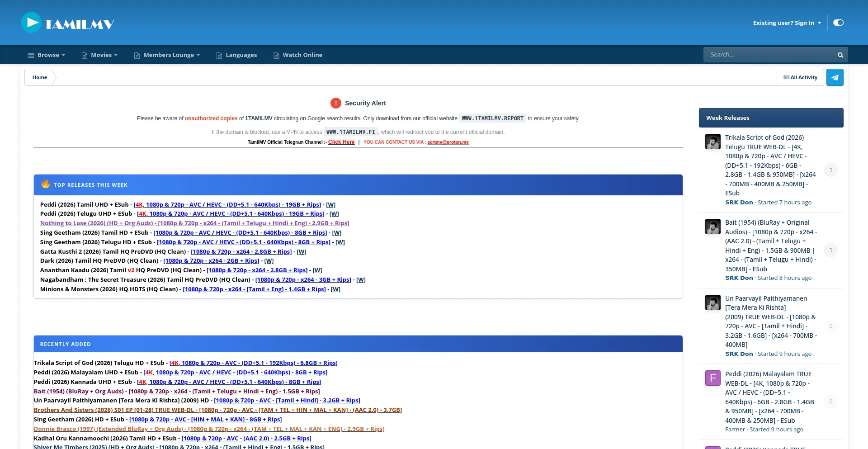Click the flame icon in Top Releases header
This screenshot has height=449, width=868.
(46, 184)
